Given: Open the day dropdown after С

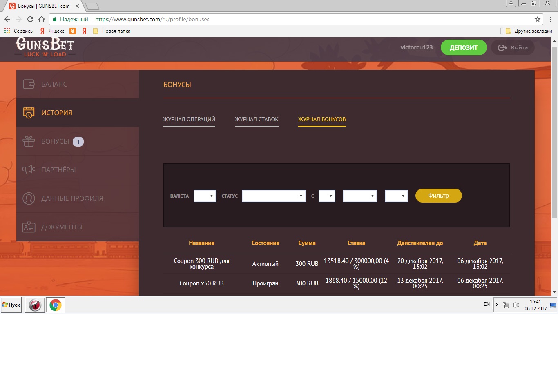Looking at the screenshot, I should point(327,196).
